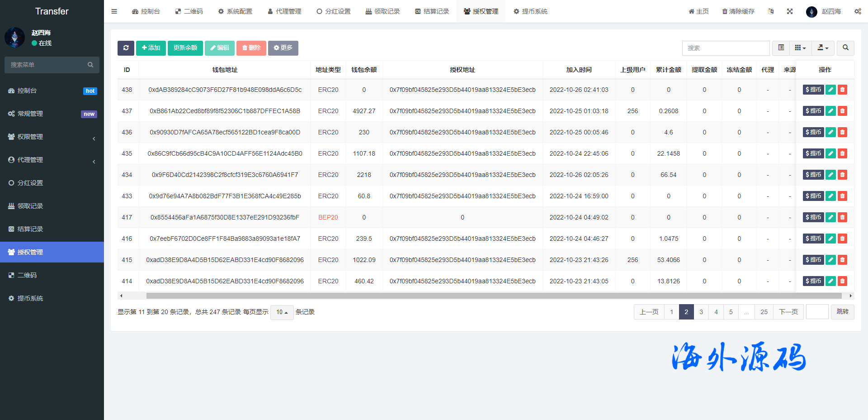
Task: Toggle the sidebar hamburger menu icon
Action: tap(114, 11)
